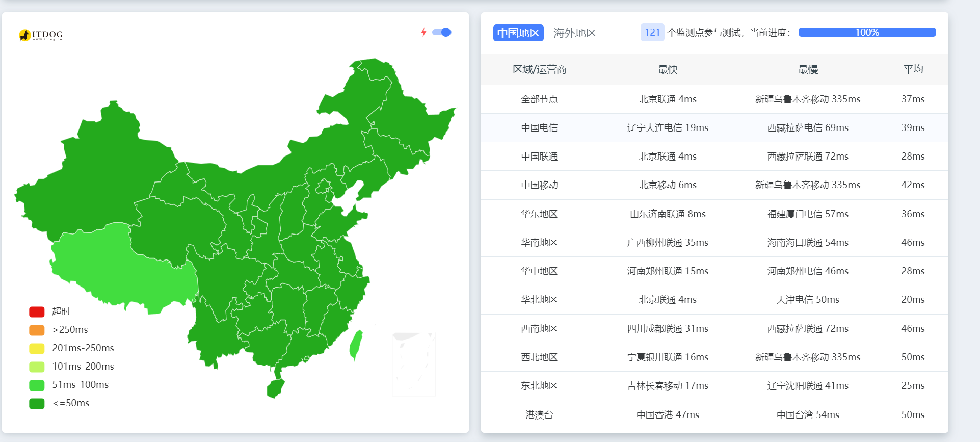Click Hainan island on the map
The height and width of the screenshot is (442, 980).
point(276,388)
